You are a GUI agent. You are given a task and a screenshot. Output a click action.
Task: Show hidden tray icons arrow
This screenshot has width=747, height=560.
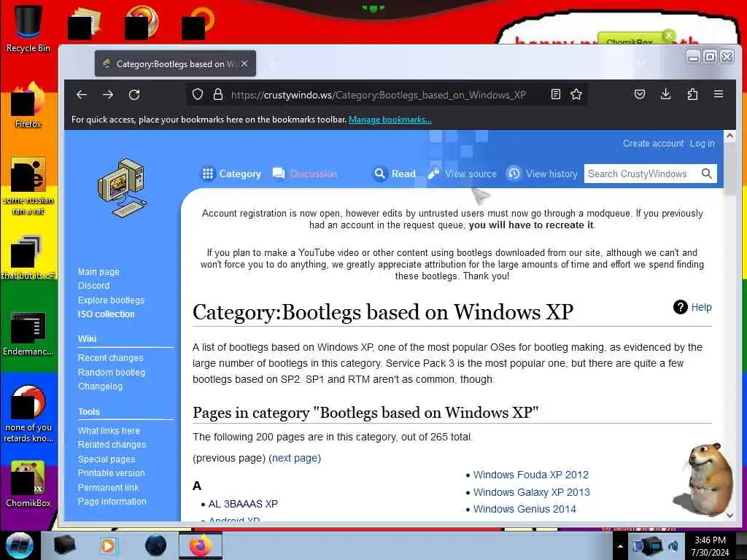point(620,546)
